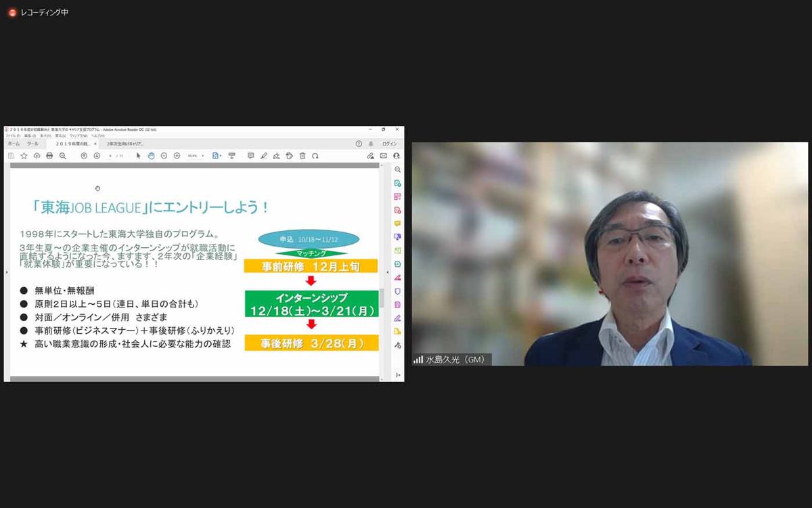Open the ファイル menu

pos(12,136)
